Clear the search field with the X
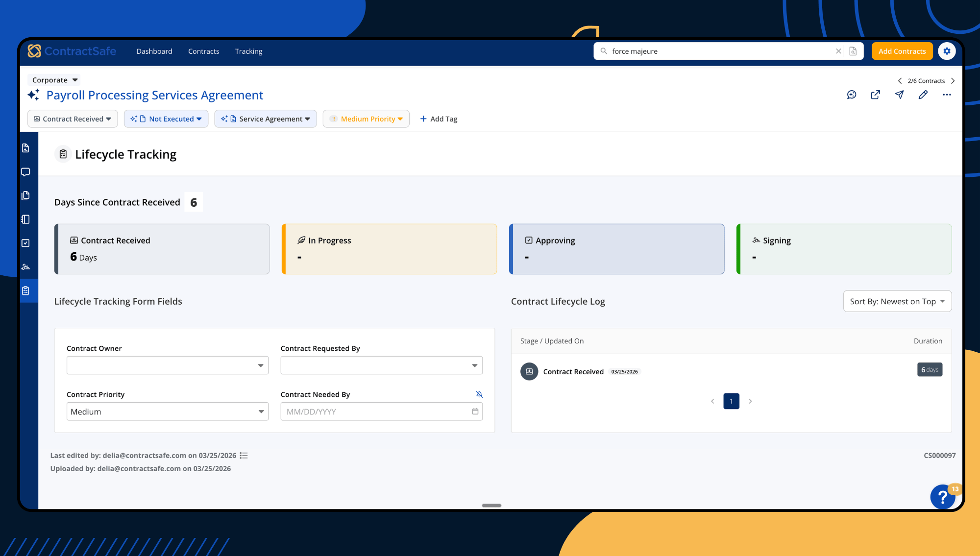The image size is (980, 556). point(838,51)
